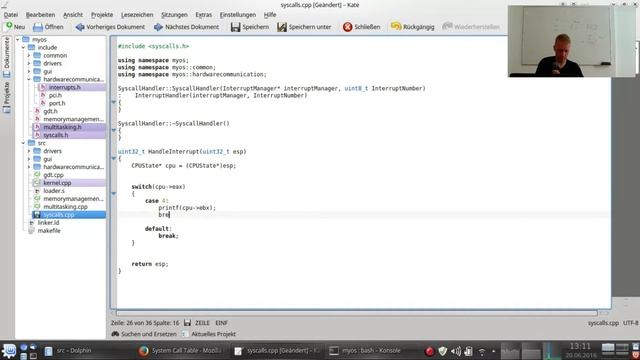Open linker.ld in the tree
640x360 pixels.
click(48, 222)
